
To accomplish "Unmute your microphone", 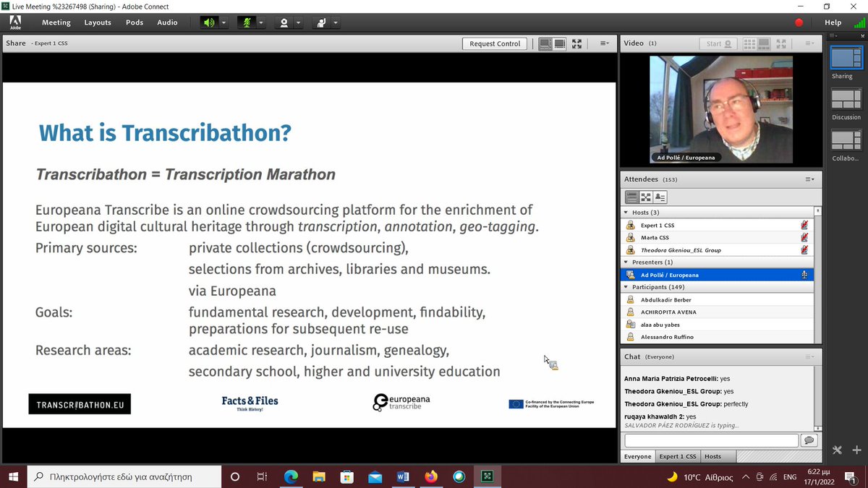I will (247, 22).
